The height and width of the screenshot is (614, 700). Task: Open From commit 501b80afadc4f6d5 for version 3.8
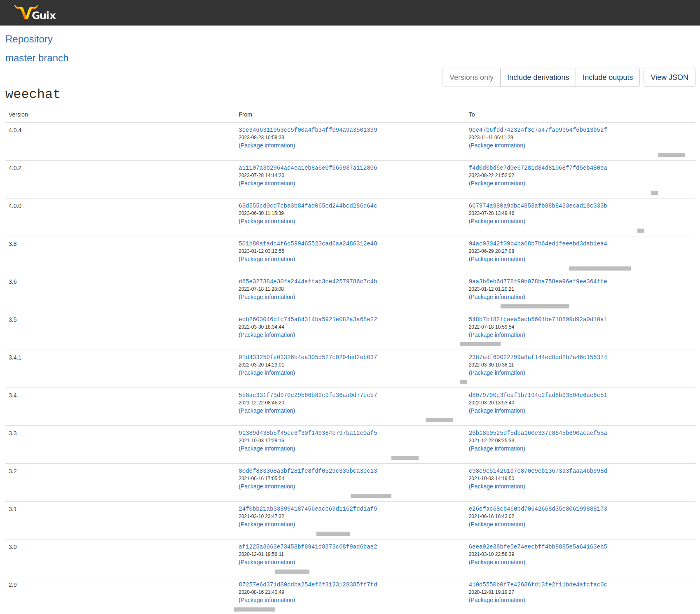point(308,243)
